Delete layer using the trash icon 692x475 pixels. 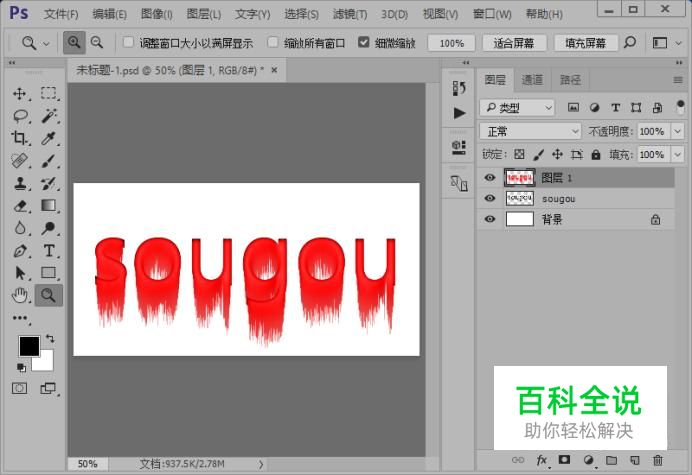658,460
